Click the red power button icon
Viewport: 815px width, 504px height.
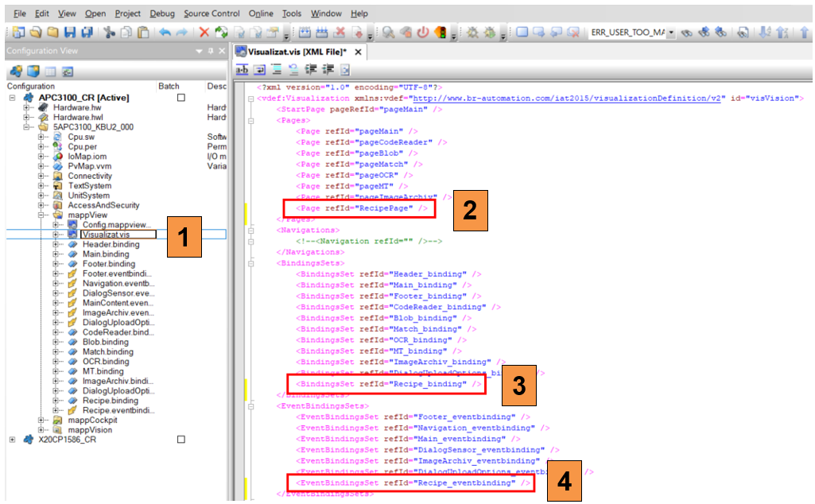422,33
